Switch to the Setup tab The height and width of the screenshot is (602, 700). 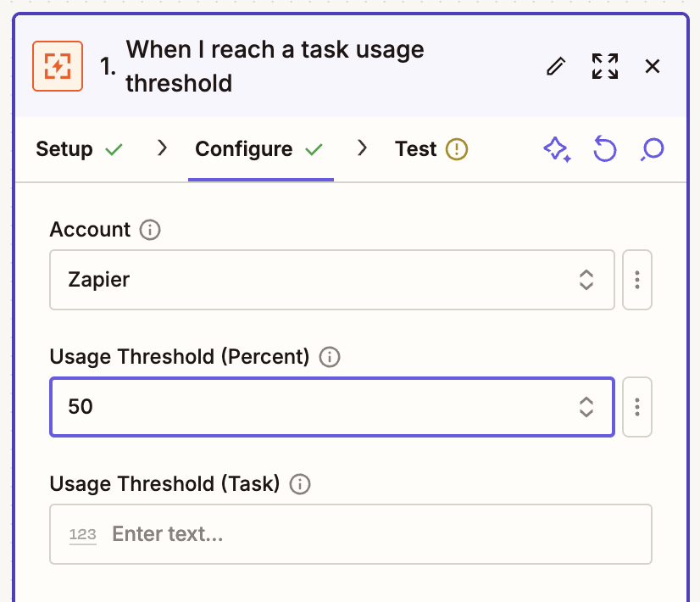click(79, 149)
